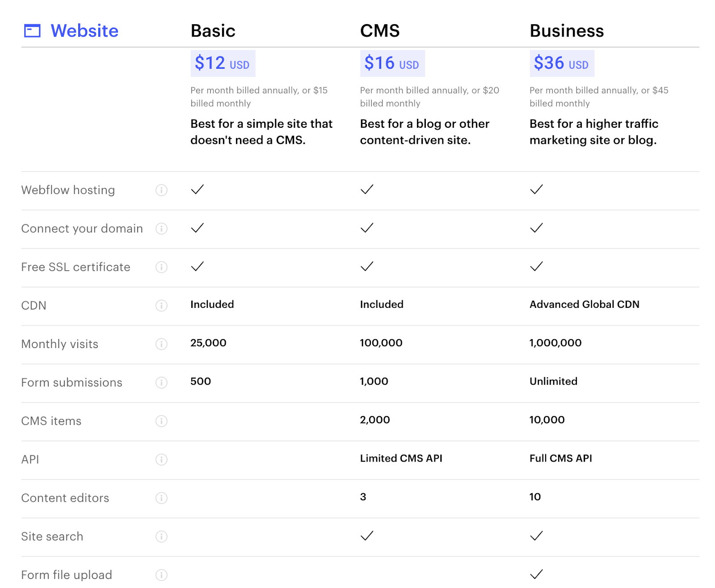Open info icon for Webflow hosting
This screenshot has height=588, width=715.
tap(161, 190)
